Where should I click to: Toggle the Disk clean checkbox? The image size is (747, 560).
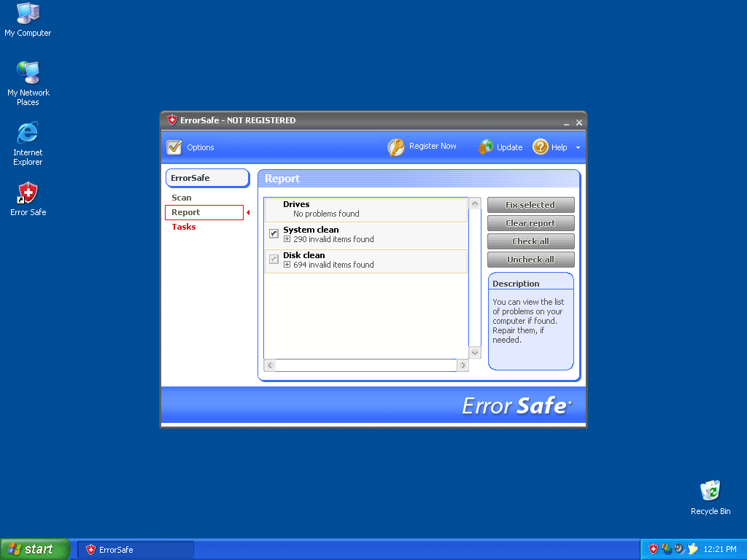coord(274,260)
